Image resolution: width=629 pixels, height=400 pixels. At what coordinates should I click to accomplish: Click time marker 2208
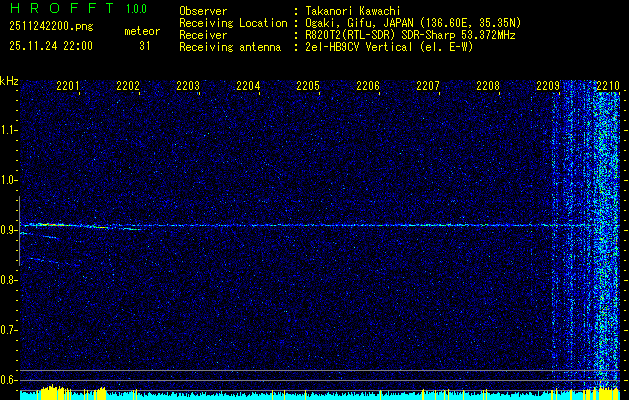click(488, 85)
